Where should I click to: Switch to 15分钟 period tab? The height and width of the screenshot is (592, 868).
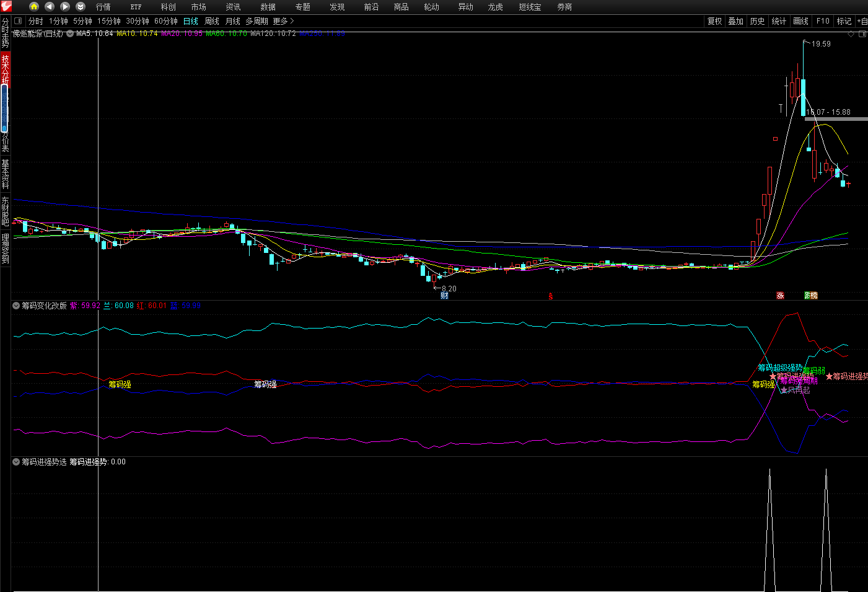108,21
